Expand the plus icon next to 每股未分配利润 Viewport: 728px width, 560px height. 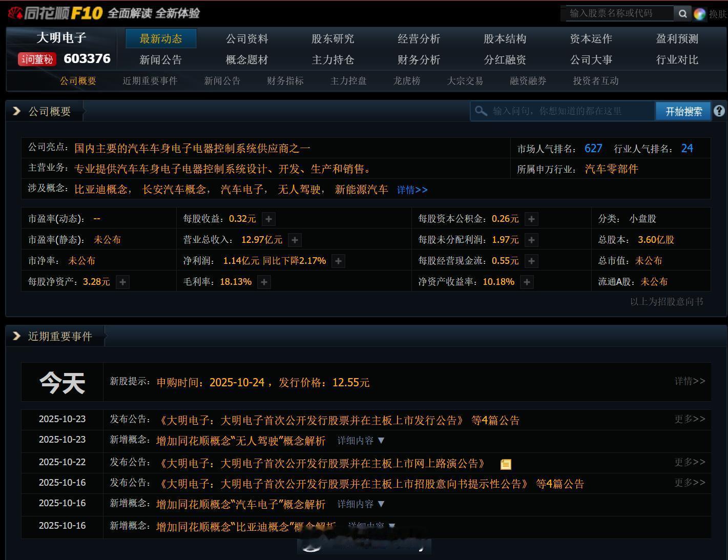pyautogui.click(x=531, y=240)
